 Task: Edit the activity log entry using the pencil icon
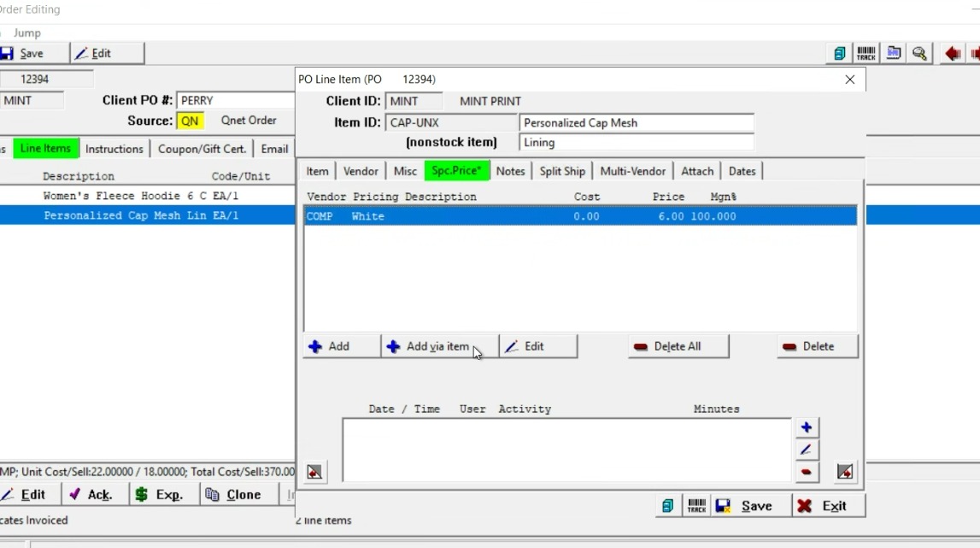[x=807, y=450]
